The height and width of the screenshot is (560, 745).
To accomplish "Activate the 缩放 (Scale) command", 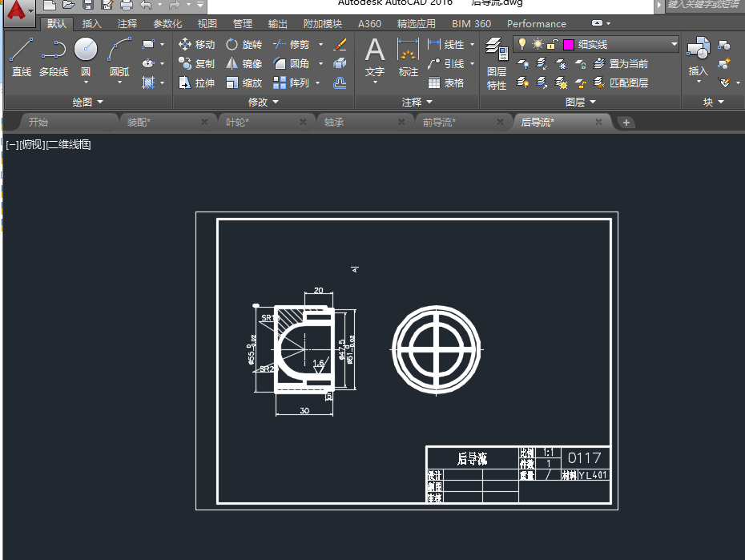I will click(x=244, y=83).
